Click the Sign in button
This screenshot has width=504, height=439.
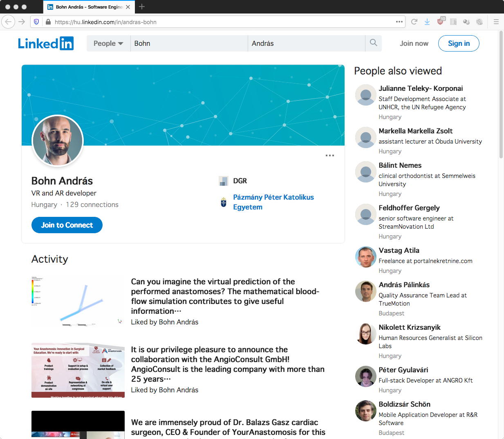coord(459,43)
